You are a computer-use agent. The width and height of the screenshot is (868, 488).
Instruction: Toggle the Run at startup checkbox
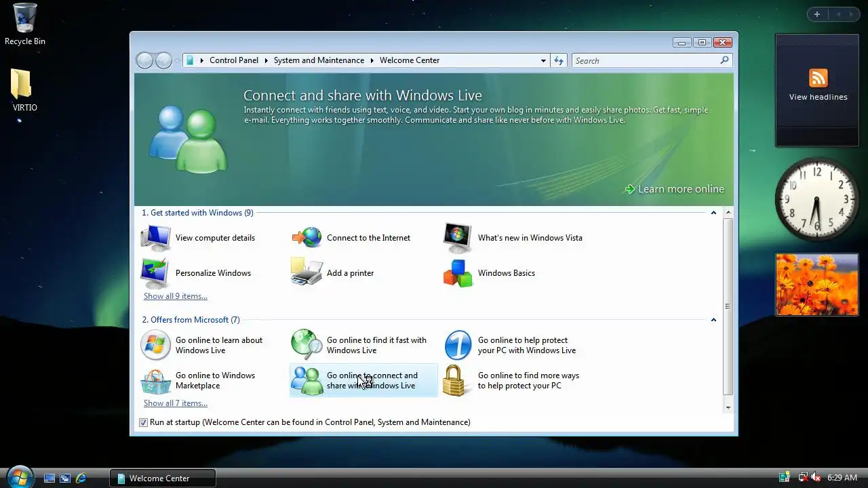tap(143, 422)
